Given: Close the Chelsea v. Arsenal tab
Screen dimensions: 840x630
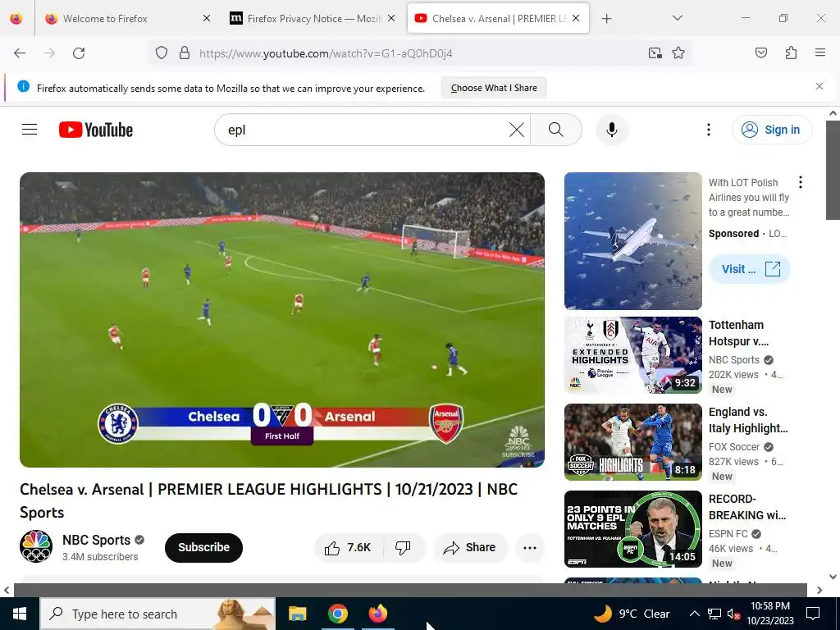Looking at the screenshot, I should (576, 19).
